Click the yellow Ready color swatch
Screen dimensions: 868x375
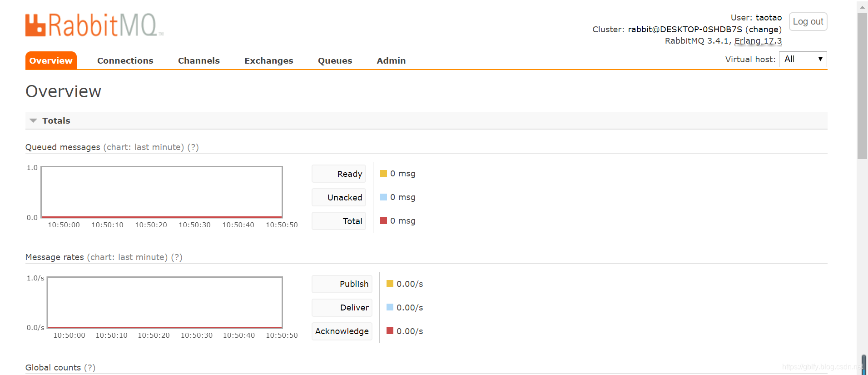tap(383, 173)
